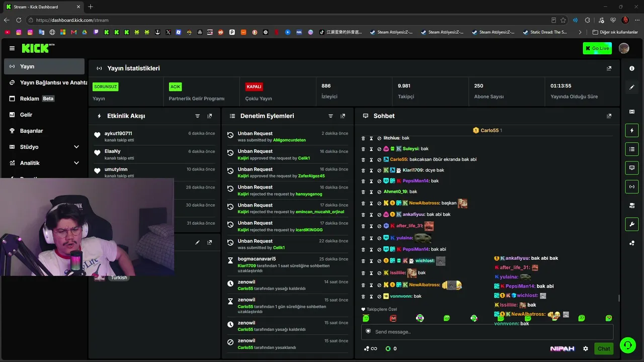Open the Static Dread bookmark

coord(545,32)
